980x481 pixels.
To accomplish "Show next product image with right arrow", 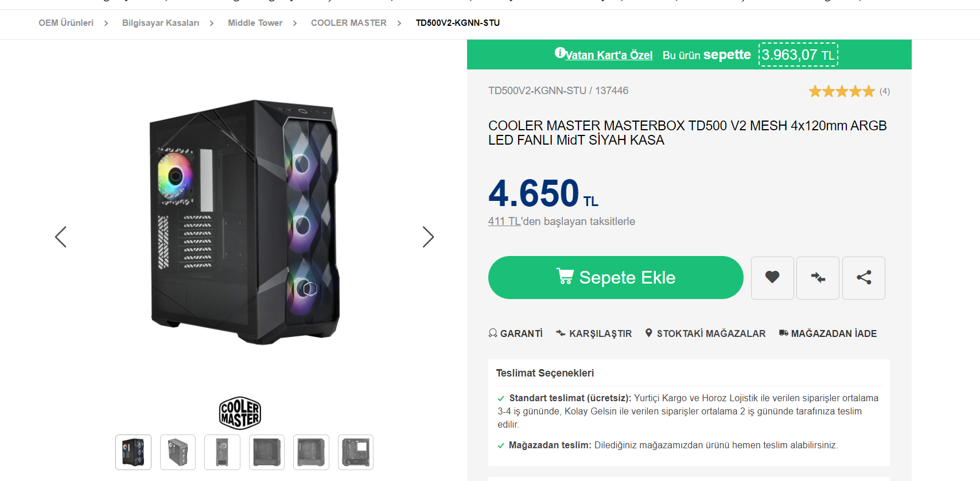I will (428, 236).
